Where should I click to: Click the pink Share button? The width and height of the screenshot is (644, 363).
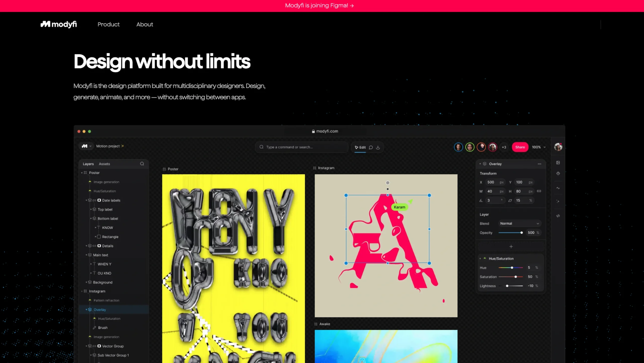520,147
